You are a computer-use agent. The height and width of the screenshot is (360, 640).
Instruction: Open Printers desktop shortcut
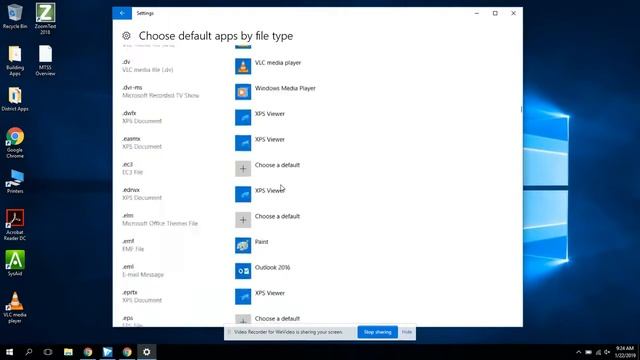point(15,181)
